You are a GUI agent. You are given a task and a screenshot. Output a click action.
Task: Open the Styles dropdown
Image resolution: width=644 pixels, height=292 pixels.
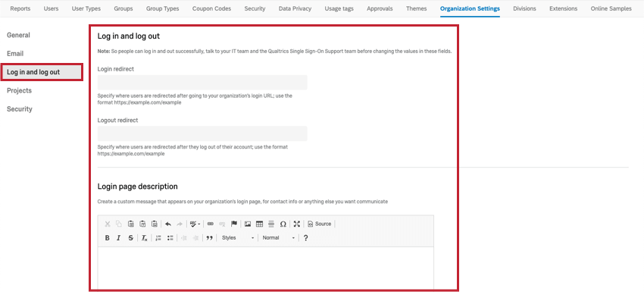(238, 237)
